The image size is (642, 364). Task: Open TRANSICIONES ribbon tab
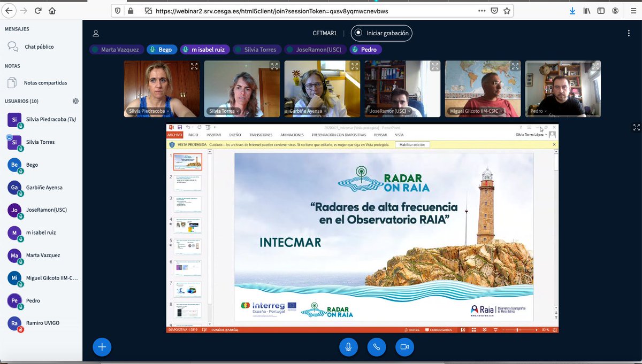[261, 135]
